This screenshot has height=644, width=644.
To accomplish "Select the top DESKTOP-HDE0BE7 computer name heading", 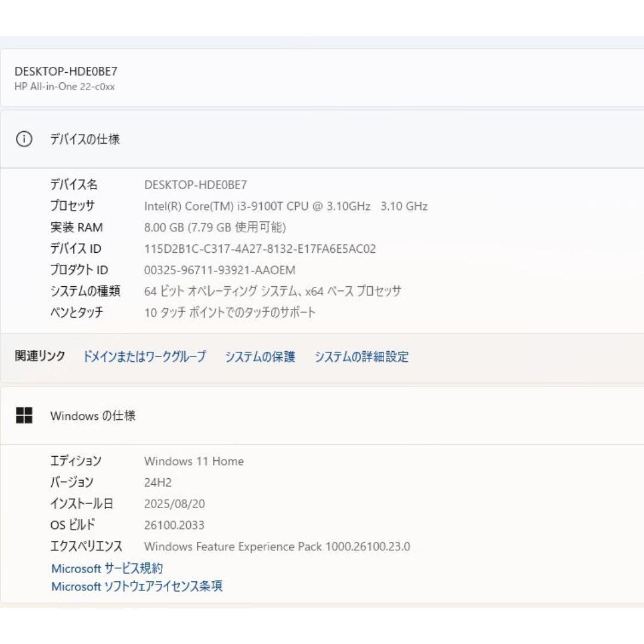I will coord(66,72).
